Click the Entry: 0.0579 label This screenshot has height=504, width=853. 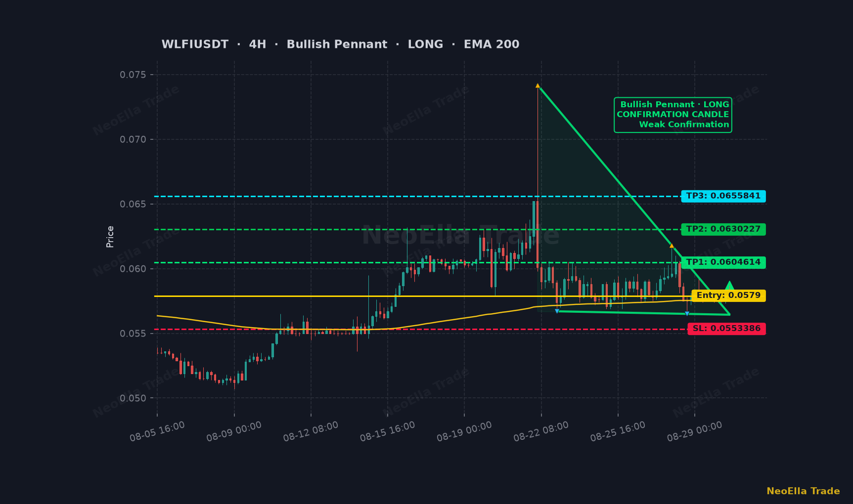[x=728, y=295]
